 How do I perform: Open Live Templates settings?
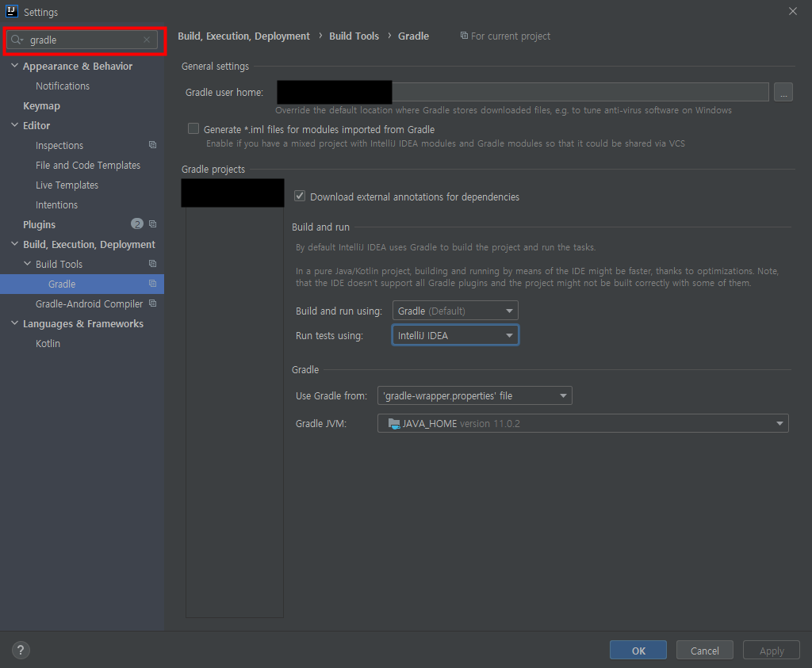click(x=67, y=185)
